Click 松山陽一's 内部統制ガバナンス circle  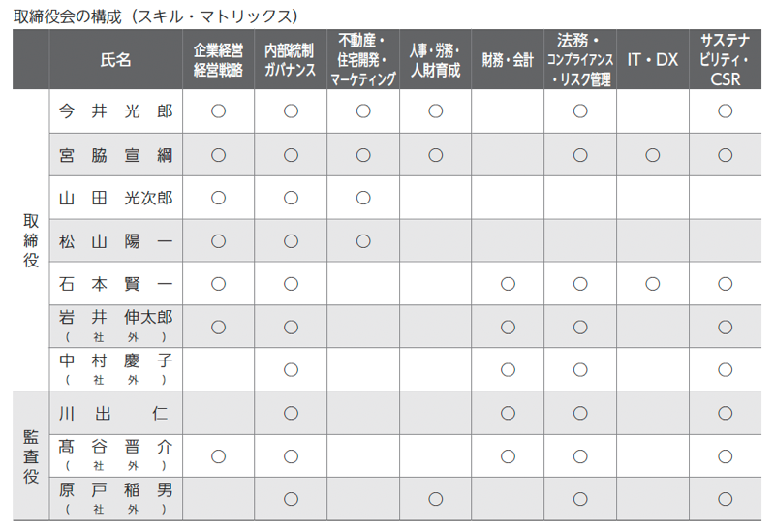click(x=291, y=241)
